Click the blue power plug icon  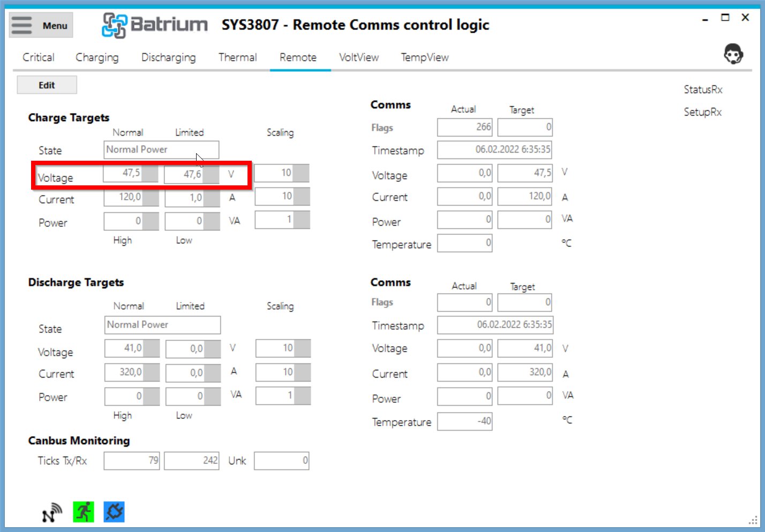pos(114,512)
